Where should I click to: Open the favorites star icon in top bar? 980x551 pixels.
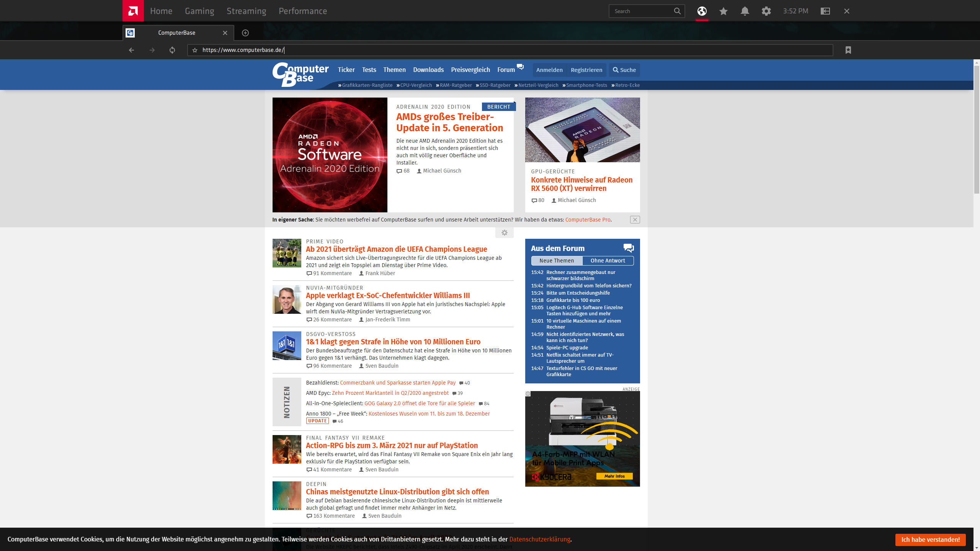[x=723, y=11]
